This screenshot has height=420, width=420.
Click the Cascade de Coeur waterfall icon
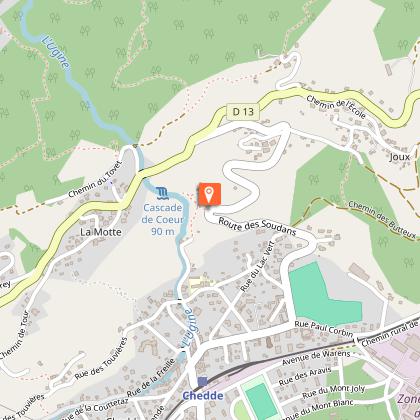tap(162, 194)
